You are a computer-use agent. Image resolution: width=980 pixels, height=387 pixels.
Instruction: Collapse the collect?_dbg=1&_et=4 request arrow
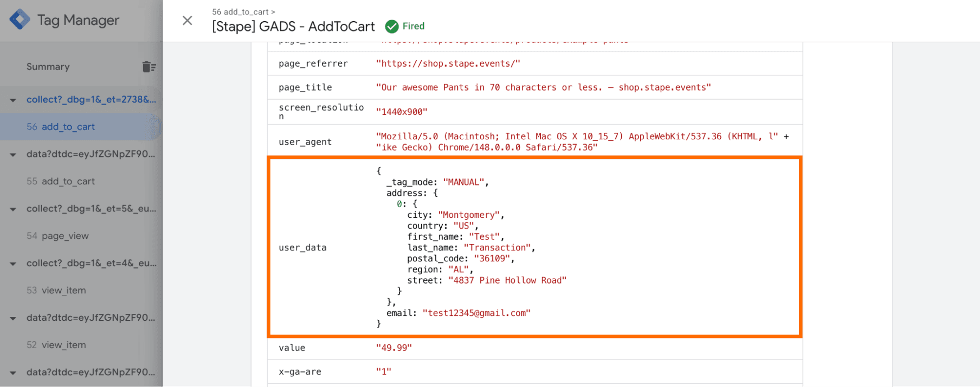coord(13,263)
